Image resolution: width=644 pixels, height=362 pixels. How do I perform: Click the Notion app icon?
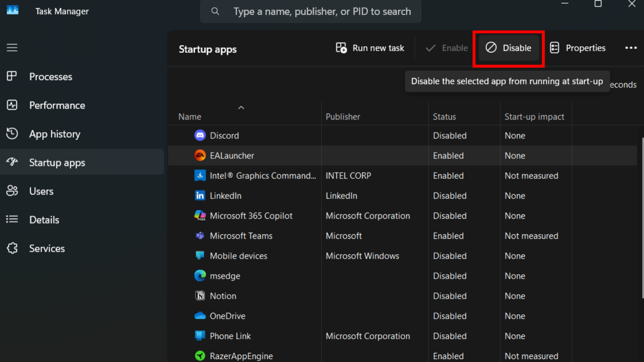point(200,296)
